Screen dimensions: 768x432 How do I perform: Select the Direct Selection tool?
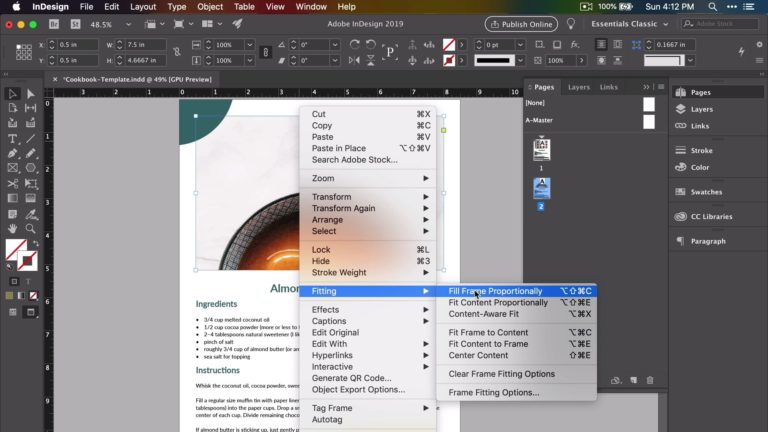[30, 93]
